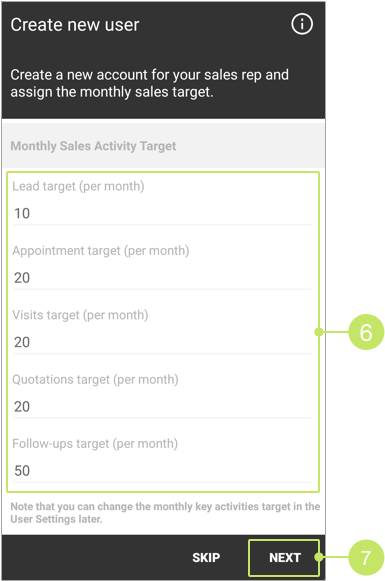Select the 'Follow-ups target (per month)' label
The image size is (385, 581).
(x=95, y=444)
